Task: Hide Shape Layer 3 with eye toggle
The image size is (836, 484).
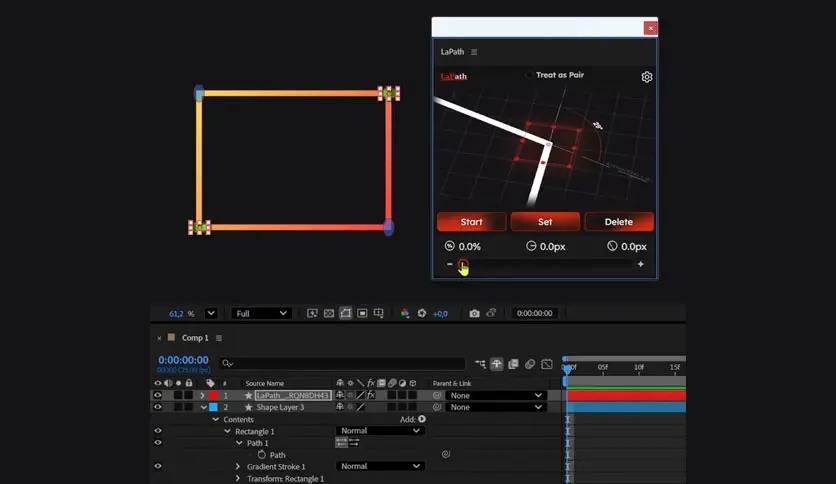Action: pos(157,407)
